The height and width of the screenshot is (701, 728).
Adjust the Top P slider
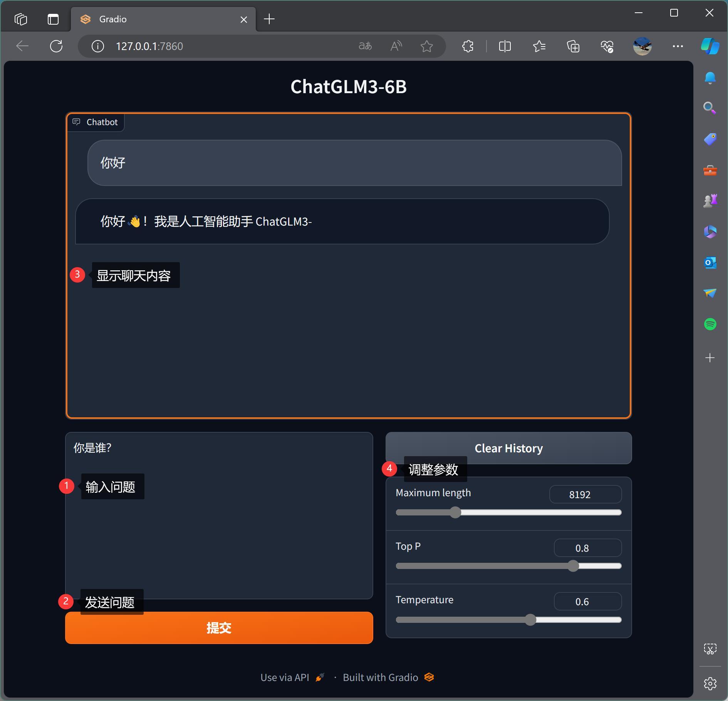pos(508,566)
